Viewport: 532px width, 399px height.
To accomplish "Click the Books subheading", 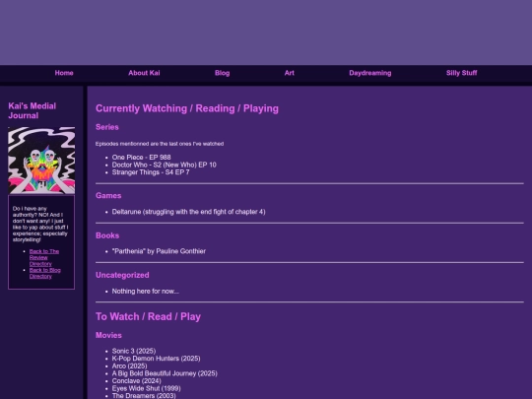I will coord(107,235).
